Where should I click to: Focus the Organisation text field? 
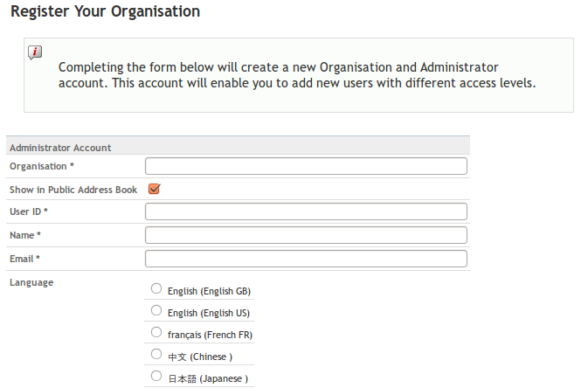pyautogui.click(x=306, y=166)
